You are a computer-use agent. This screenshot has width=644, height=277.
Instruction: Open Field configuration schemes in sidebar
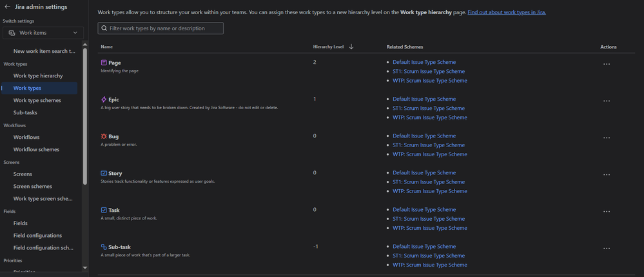(x=43, y=248)
